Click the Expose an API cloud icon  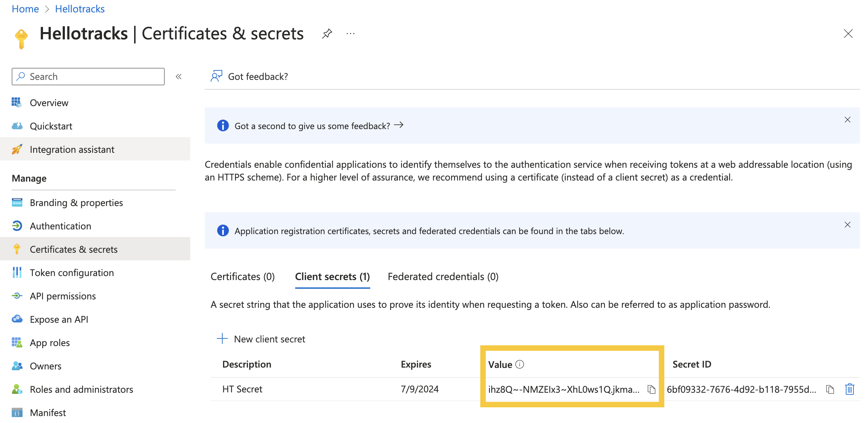pyautogui.click(x=17, y=319)
